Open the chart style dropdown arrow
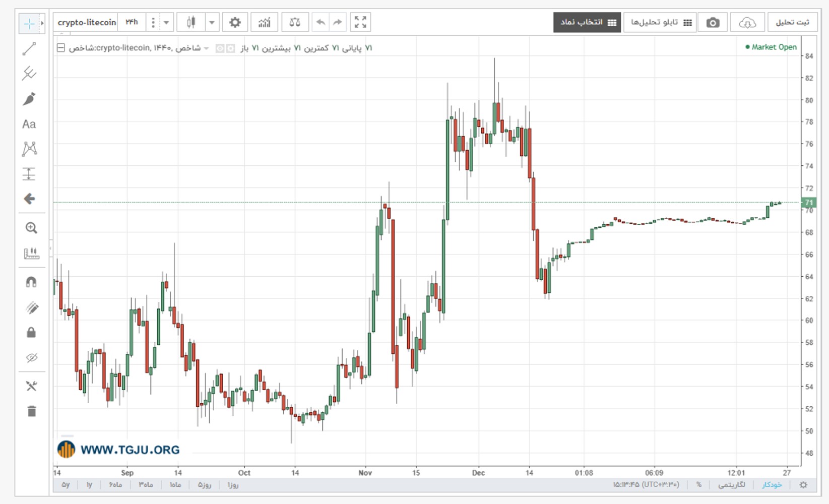The width and height of the screenshot is (829, 504). [x=212, y=23]
